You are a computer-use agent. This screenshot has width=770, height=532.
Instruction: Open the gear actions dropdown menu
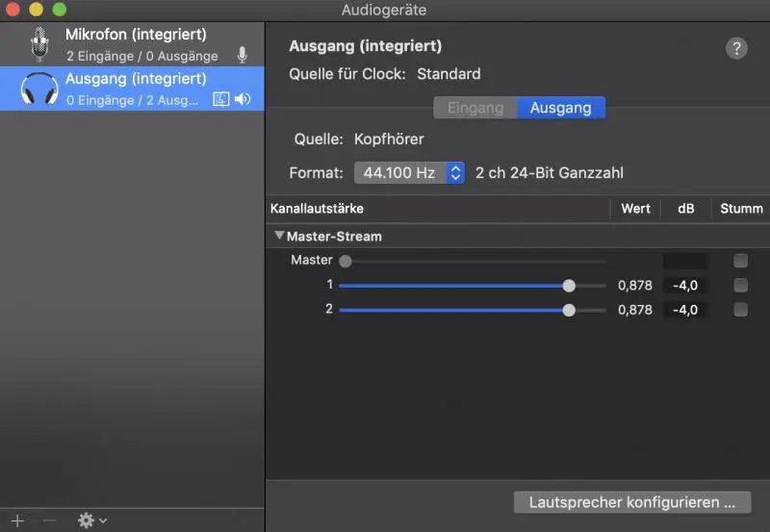click(x=92, y=520)
